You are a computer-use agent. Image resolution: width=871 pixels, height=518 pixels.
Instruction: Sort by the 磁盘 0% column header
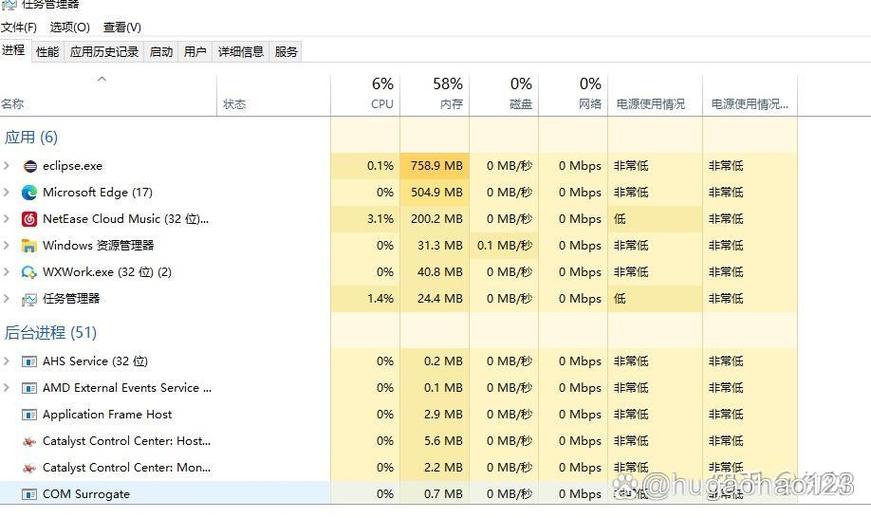click(x=504, y=95)
